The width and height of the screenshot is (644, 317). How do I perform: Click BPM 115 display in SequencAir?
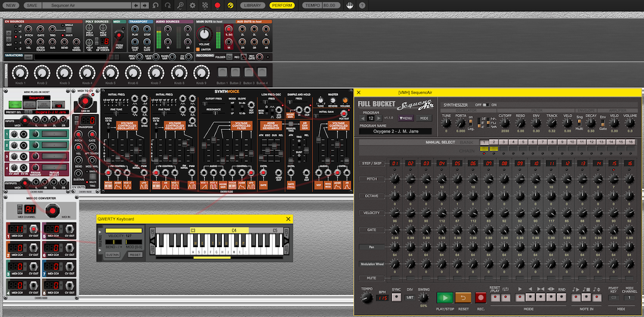click(x=382, y=298)
